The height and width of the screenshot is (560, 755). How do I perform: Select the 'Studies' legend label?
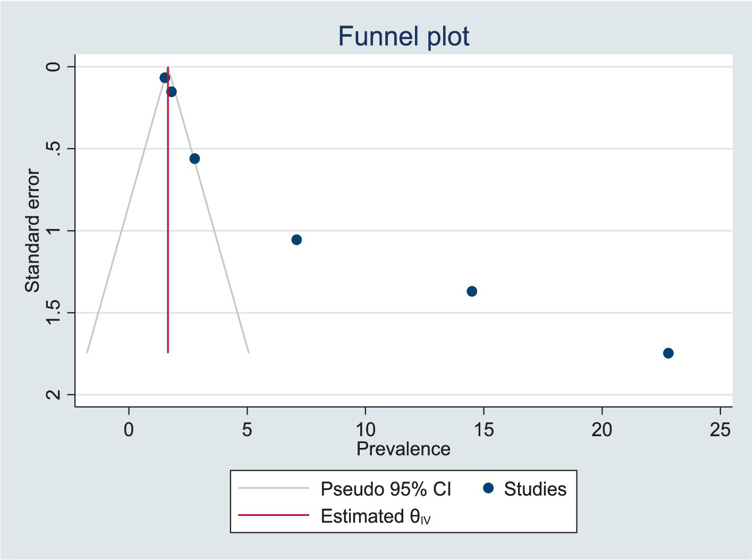535,489
